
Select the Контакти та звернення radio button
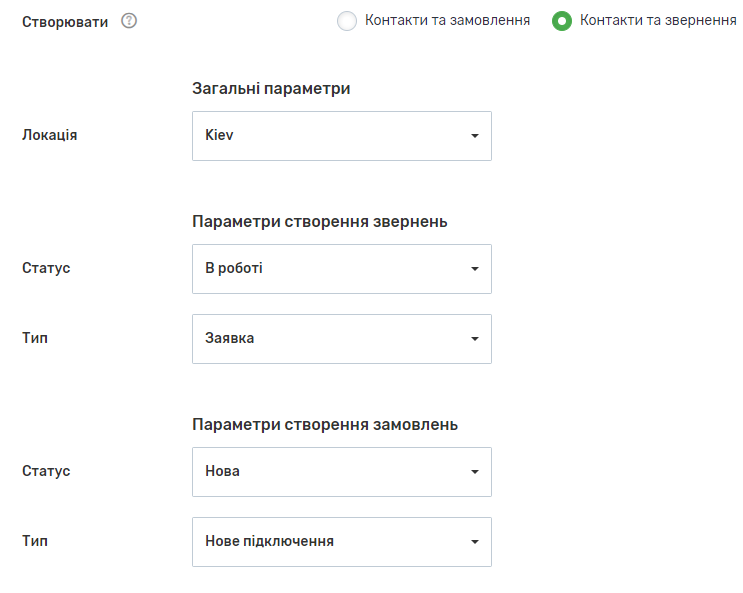[x=562, y=21]
